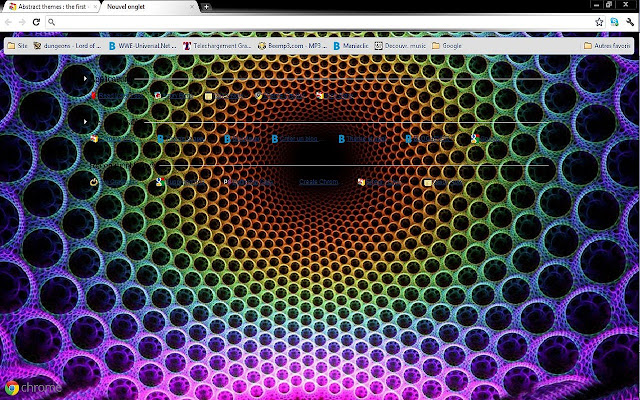Click the favicon of the Decouvr. music bookmark
640x400 pixels.
[378, 46]
